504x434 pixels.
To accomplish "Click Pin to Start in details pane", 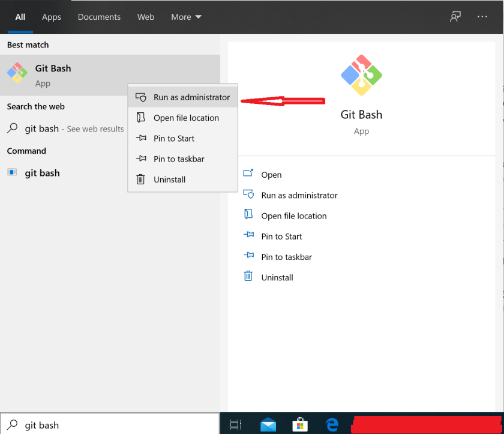I will (x=281, y=237).
